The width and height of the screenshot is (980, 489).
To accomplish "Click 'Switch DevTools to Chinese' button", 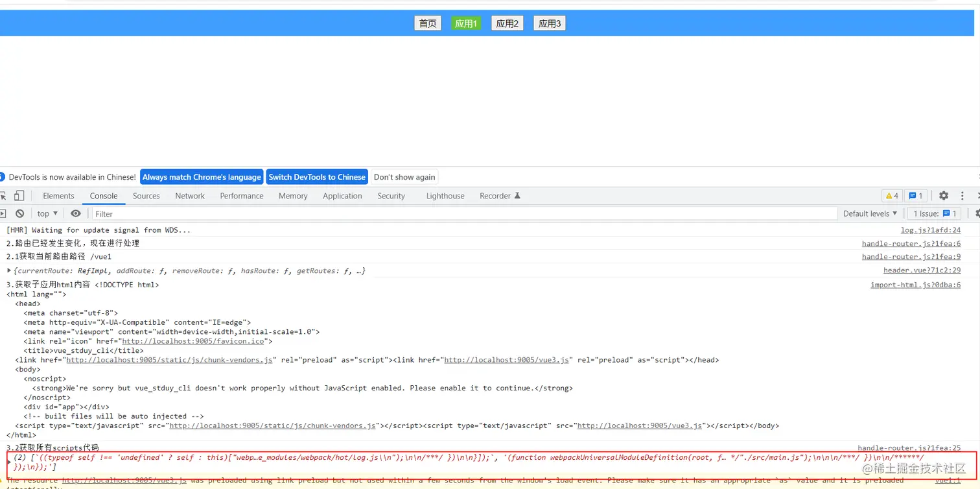I will click(317, 177).
